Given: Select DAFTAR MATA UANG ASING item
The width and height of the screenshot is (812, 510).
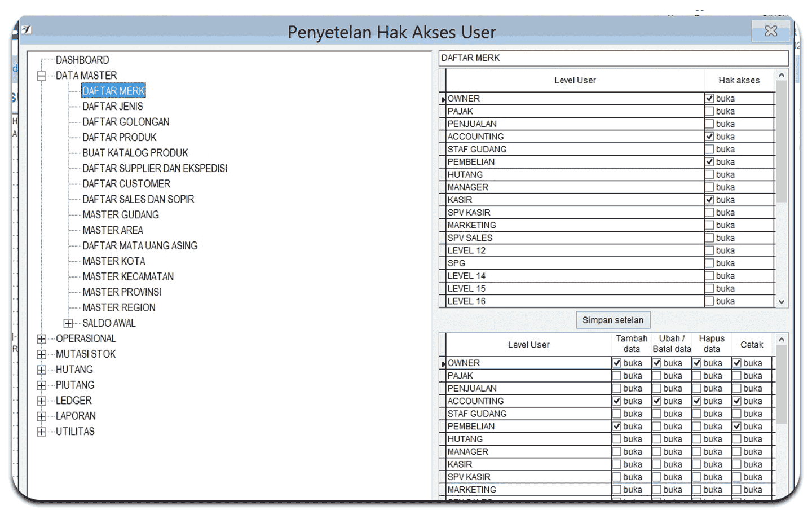Looking at the screenshot, I should 140,246.
